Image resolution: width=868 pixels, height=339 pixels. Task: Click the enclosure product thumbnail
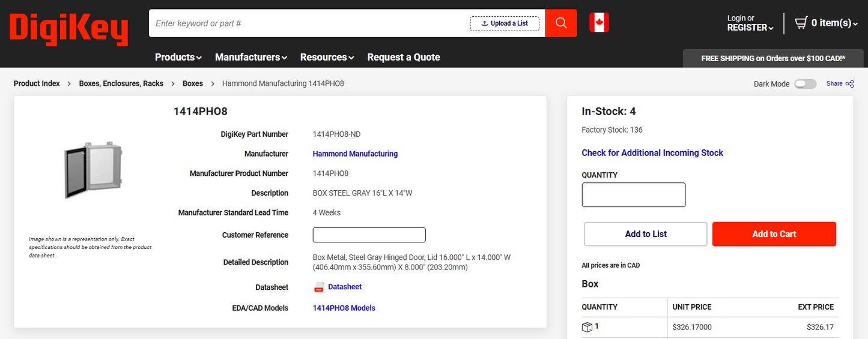tap(94, 170)
